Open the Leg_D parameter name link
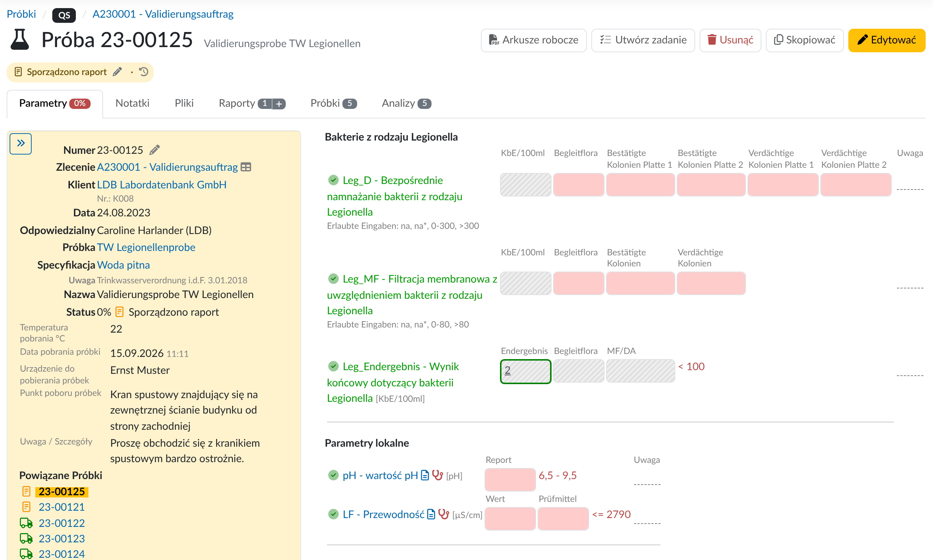Image resolution: width=933 pixels, height=560 pixels. (x=395, y=196)
